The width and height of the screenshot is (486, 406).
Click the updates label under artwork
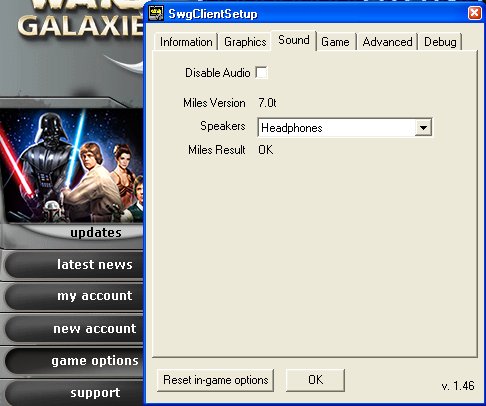tap(96, 233)
